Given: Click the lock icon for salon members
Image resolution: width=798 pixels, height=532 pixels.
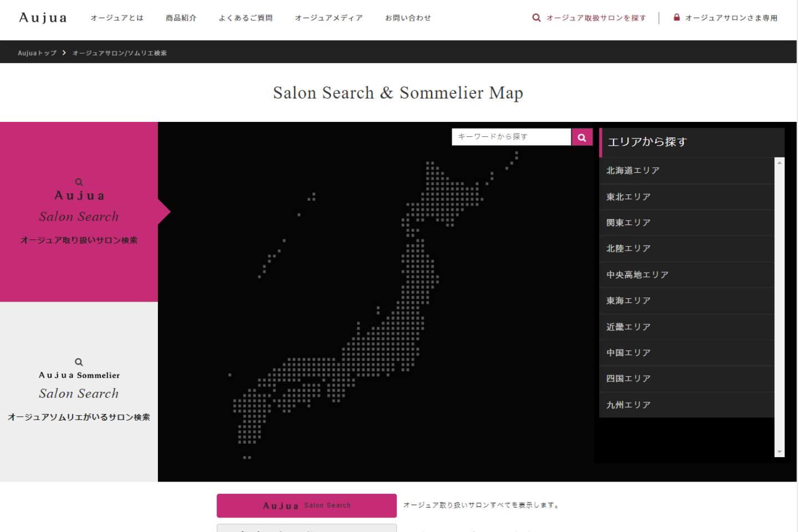Looking at the screenshot, I should tap(677, 17).
